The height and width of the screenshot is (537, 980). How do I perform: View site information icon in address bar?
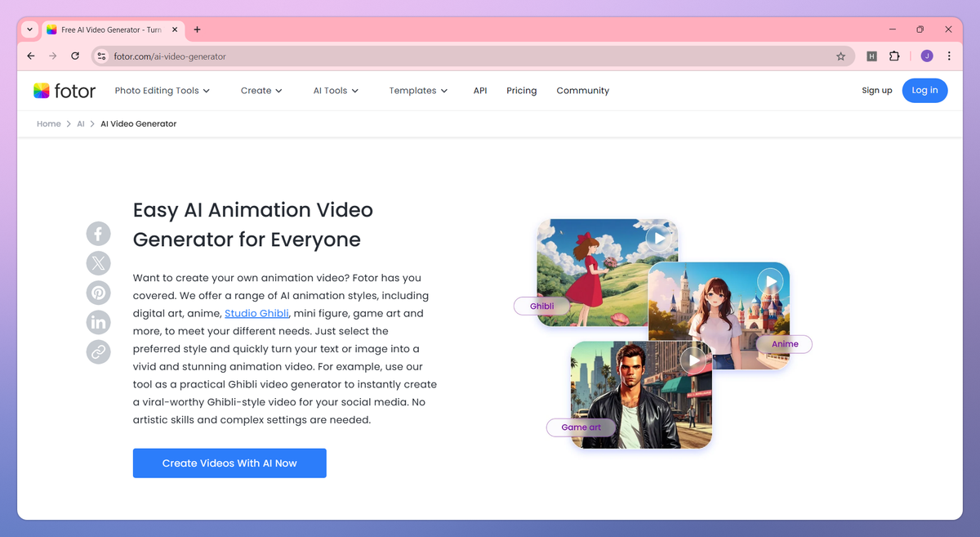tap(101, 56)
